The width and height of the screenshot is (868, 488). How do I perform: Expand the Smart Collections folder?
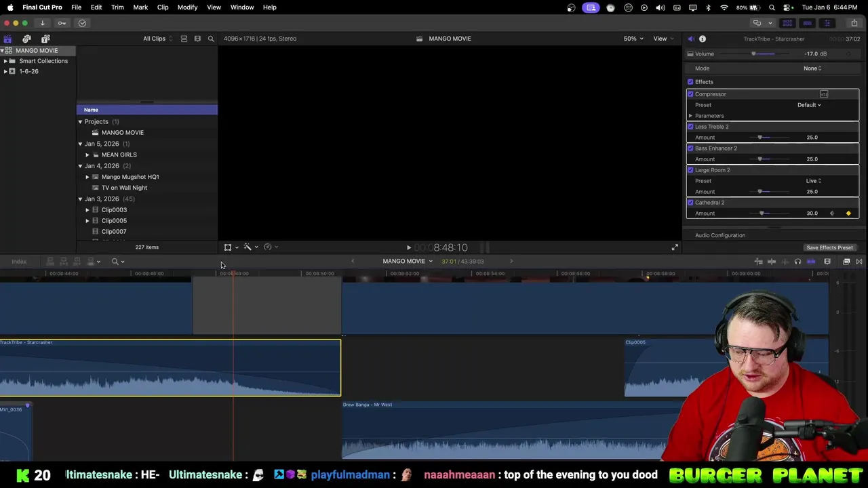tap(5, 61)
